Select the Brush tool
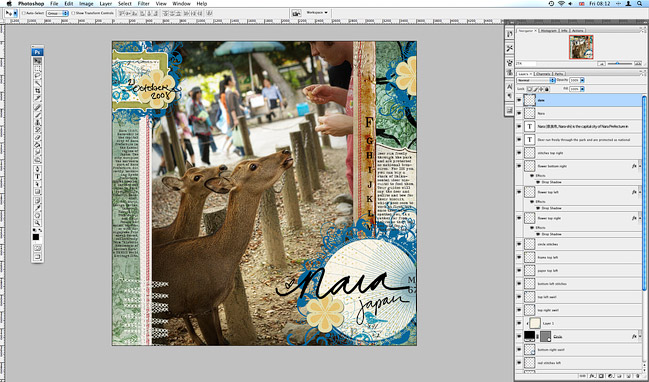 click(x=37, y=114)
